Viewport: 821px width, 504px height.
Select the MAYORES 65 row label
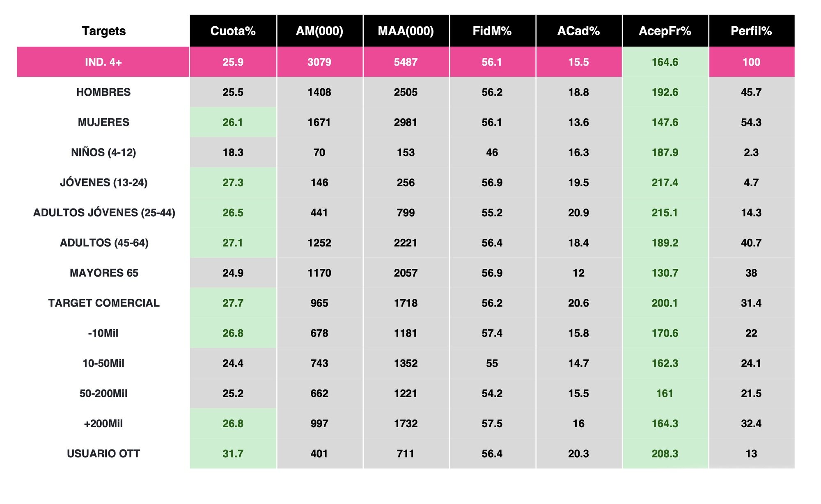coord(104,273)
